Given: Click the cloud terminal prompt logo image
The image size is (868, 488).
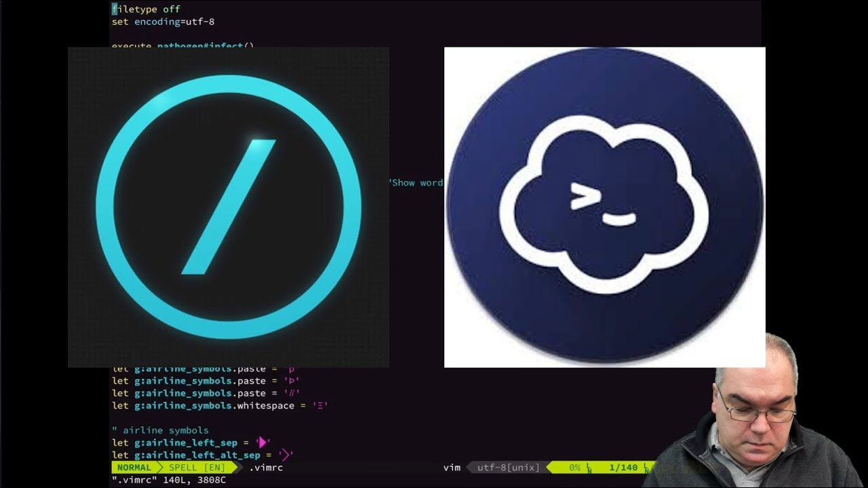Looking at the screenshot, I should click(x=605, y=207).
